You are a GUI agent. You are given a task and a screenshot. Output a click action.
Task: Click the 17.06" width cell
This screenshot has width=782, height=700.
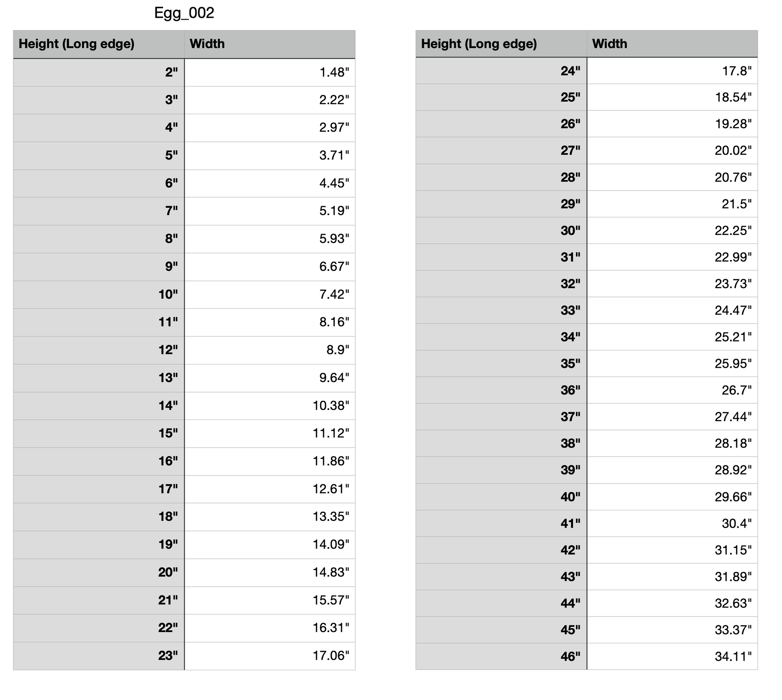point(270,655)
